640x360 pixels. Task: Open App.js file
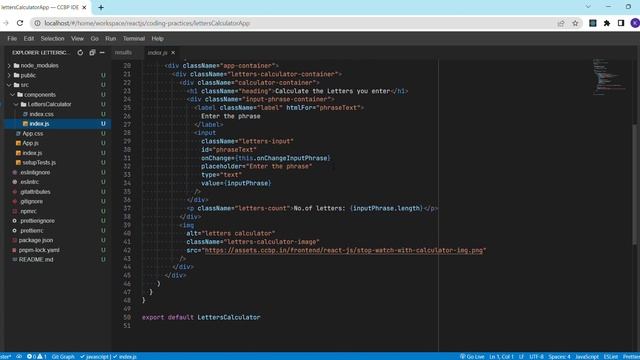31,143
